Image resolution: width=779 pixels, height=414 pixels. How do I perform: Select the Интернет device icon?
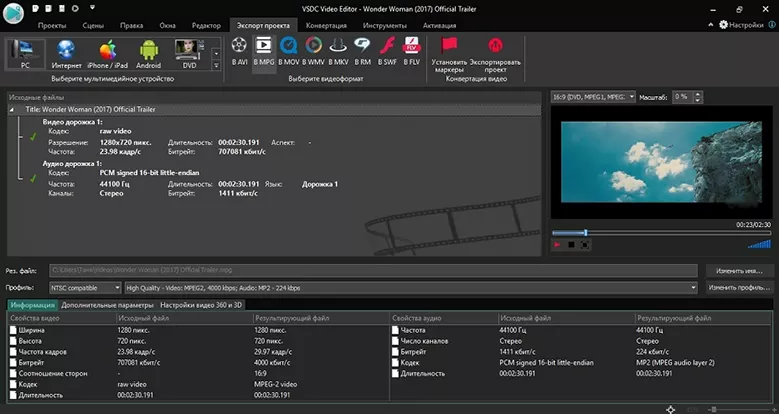pyautogui.click(x=67, y=54)
